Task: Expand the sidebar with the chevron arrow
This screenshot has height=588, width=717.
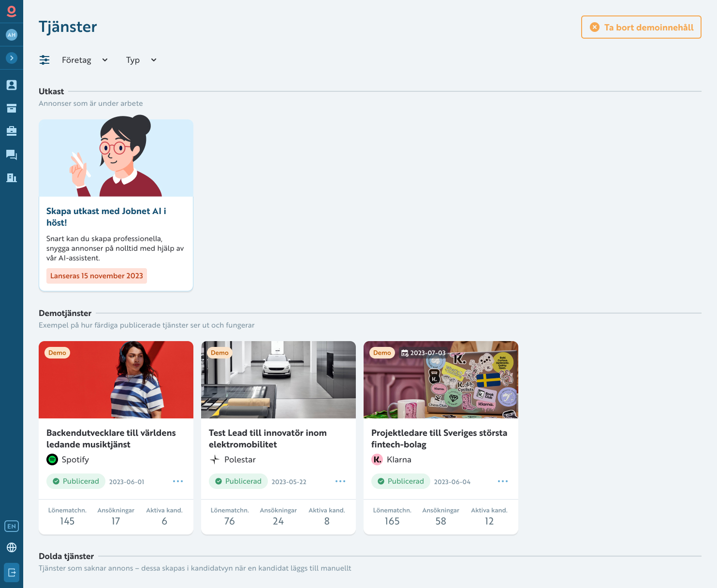Action: 11,57
